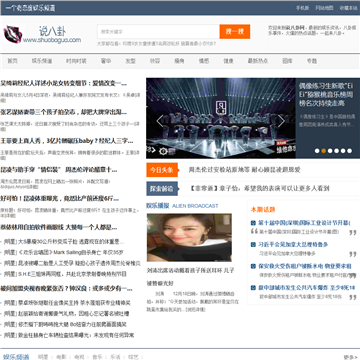Go to the 瘦身 section
Viewport: 360px width, 360px height.
179,61
